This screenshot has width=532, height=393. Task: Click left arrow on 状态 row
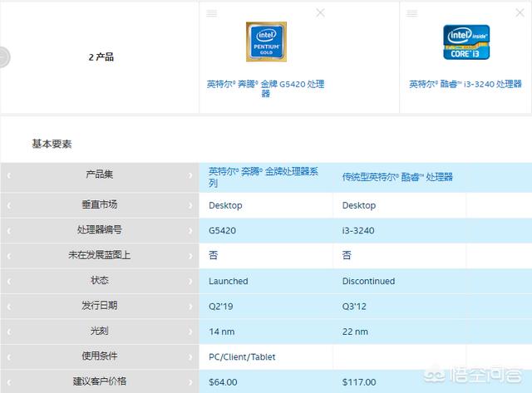[x=9, y=281]
